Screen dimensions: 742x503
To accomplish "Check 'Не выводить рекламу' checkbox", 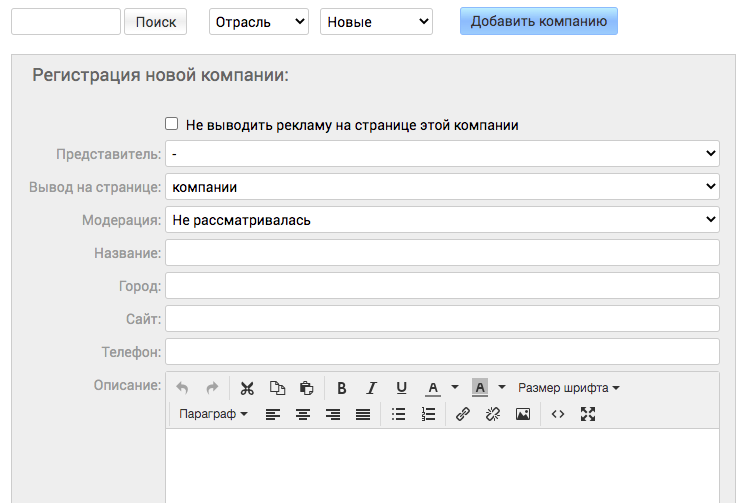I will point(171,124).
